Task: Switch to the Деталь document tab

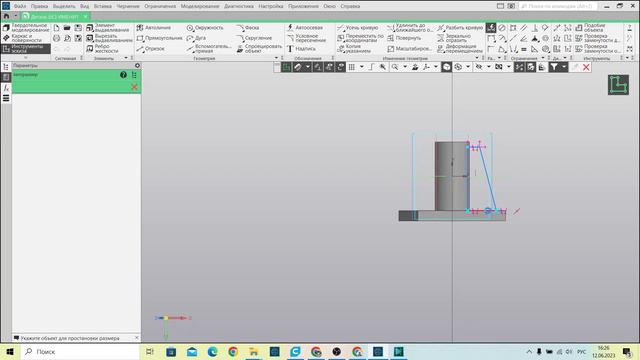Action: 55,16
